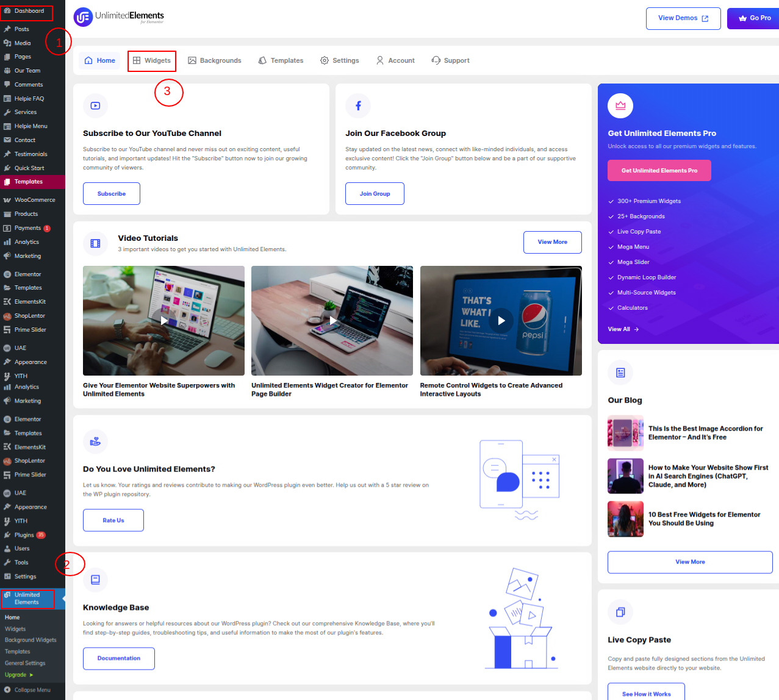The image size is (779, 700).
Task: Click the Rate Us button
Action: coord(113,521)
